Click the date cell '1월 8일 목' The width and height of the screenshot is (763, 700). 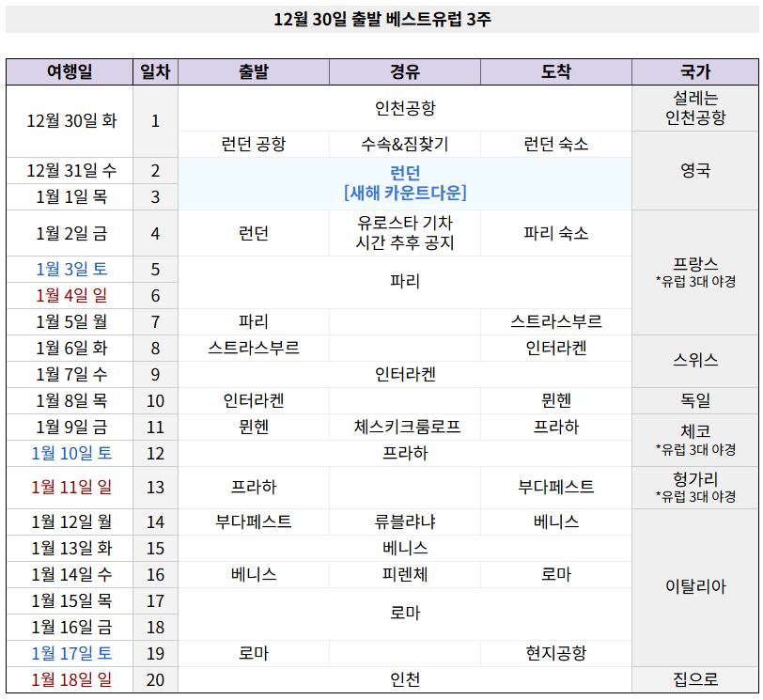tap(70, 401)
